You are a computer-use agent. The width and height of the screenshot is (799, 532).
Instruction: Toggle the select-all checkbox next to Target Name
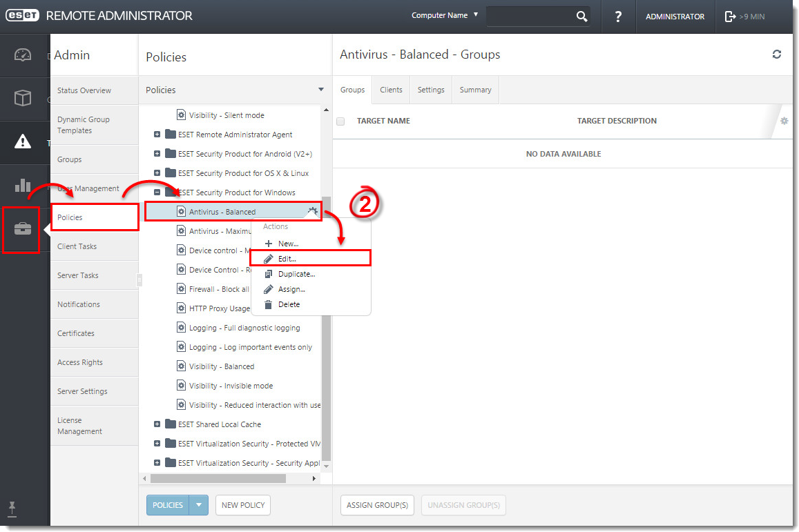coord(340,121)
